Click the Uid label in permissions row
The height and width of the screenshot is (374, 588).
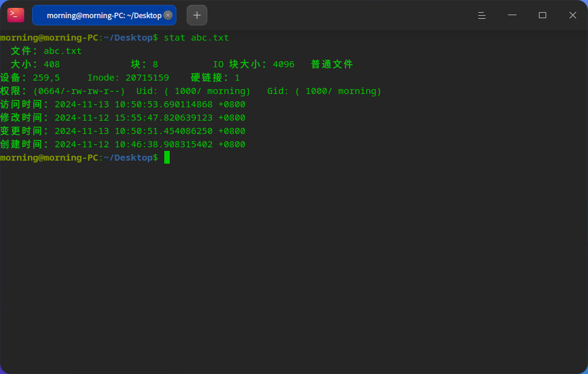(147, 91)
